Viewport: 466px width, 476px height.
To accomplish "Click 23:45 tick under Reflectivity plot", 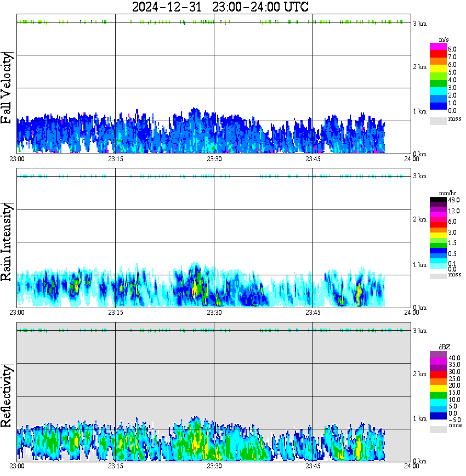I will pos(312,467).
